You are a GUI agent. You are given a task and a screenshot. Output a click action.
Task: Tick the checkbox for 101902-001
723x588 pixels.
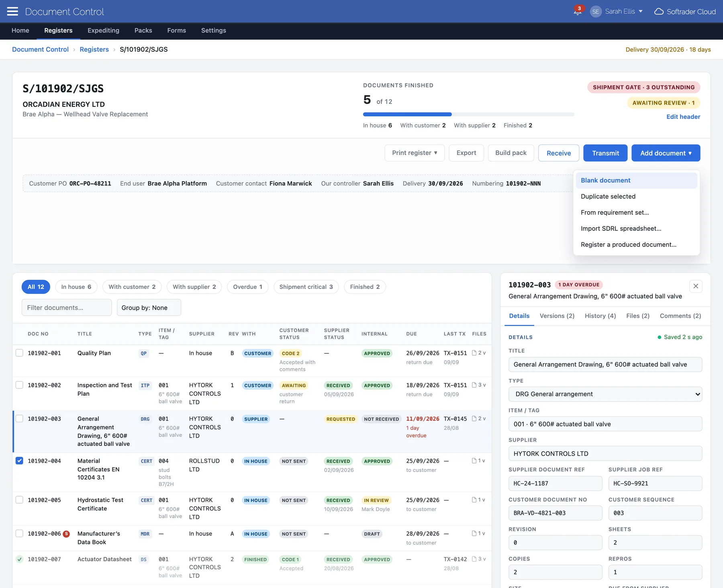[x=19, y=353]
